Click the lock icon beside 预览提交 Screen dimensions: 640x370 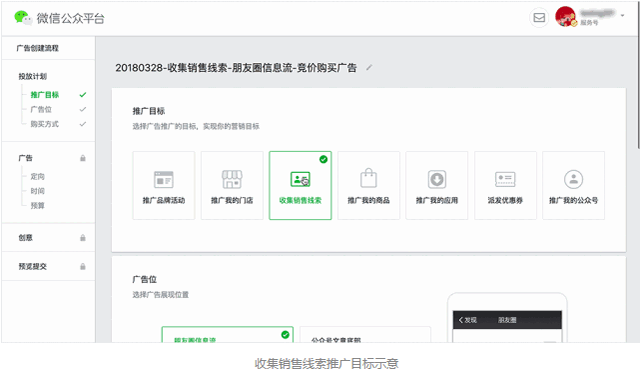click(83, 266)
